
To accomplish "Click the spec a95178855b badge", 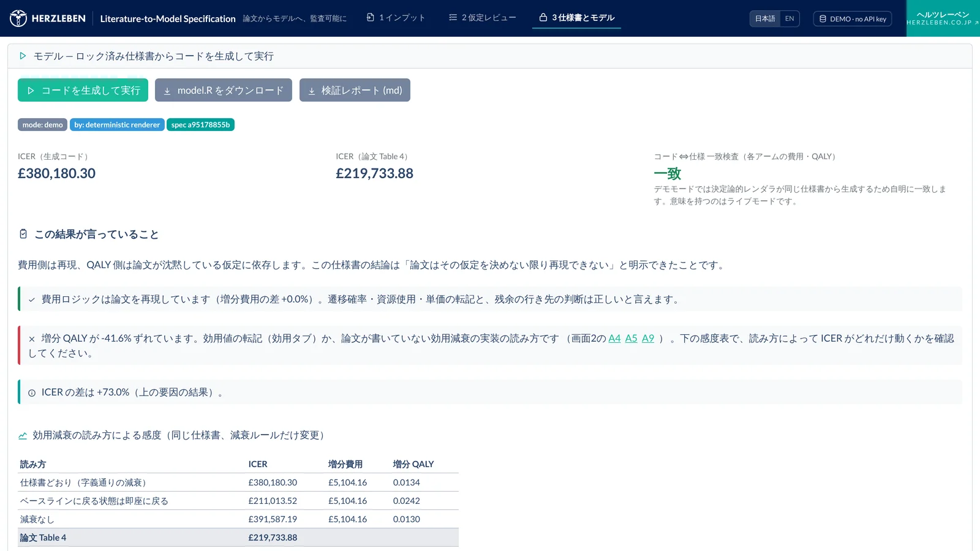I will (200, 125).
